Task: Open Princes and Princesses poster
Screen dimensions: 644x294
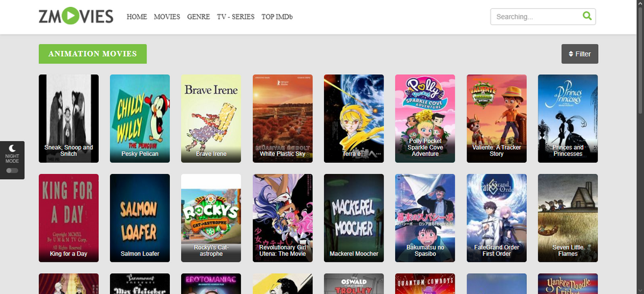Action: (x=568, y=119)
